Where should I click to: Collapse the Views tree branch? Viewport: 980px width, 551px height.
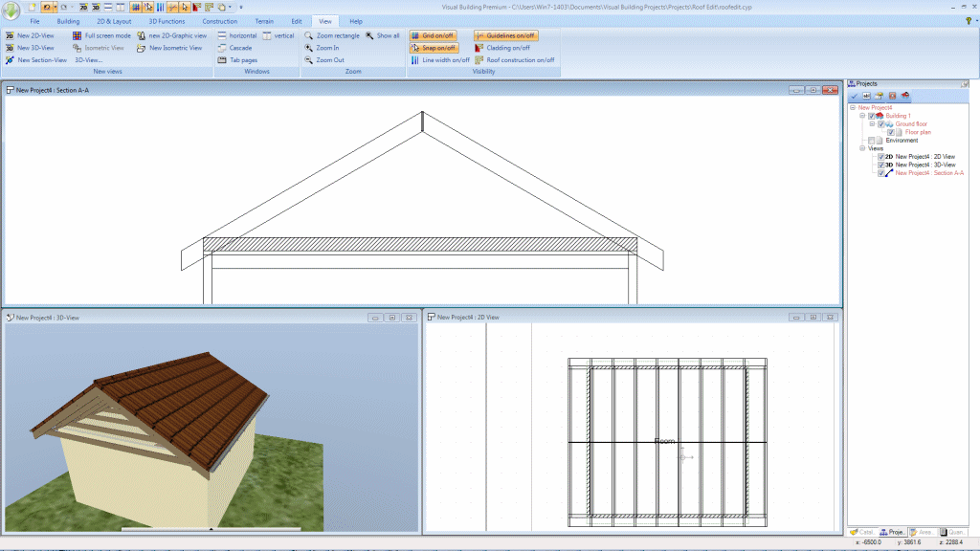coord(862,148)
